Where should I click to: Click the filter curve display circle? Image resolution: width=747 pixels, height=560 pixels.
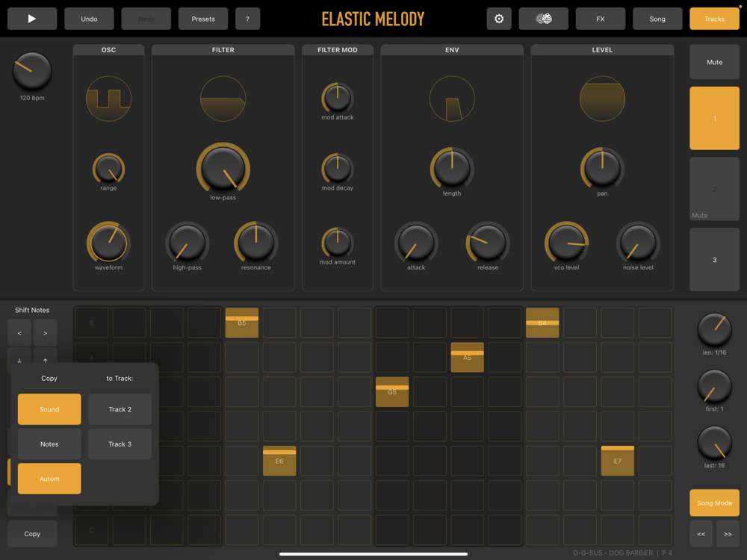pos(223,99)
